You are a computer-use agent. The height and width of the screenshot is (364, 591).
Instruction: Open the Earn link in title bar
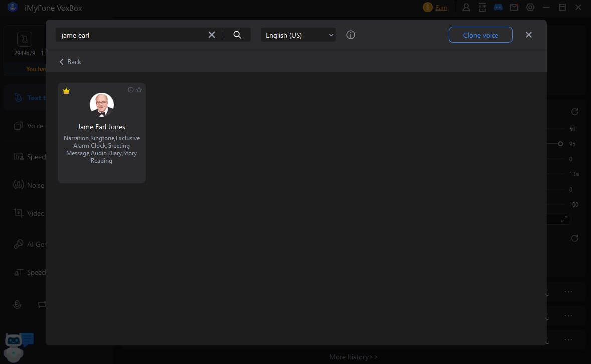pyautogui.click(x=441, y=8)
